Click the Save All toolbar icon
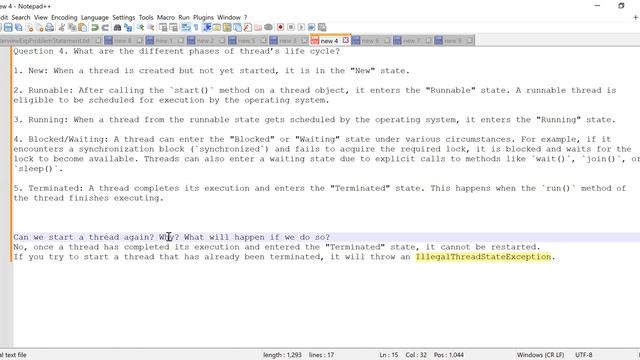Screen dimensions: 640x360 pos(18,27)
